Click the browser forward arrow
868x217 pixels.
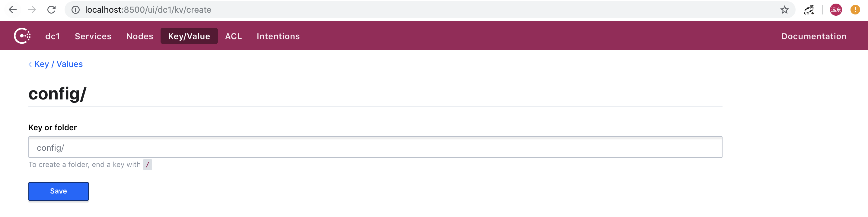tap(32, 10)
